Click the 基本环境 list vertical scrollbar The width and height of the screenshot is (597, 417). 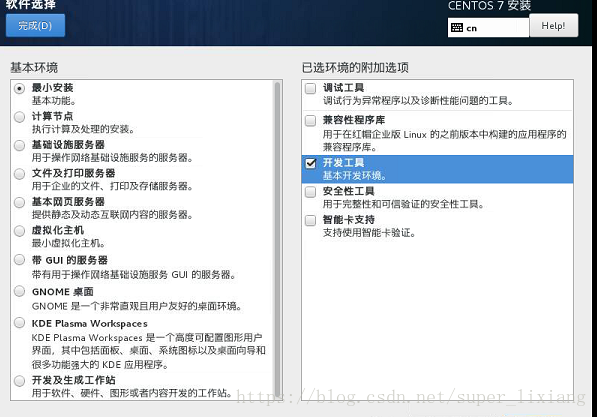point(278,240)
